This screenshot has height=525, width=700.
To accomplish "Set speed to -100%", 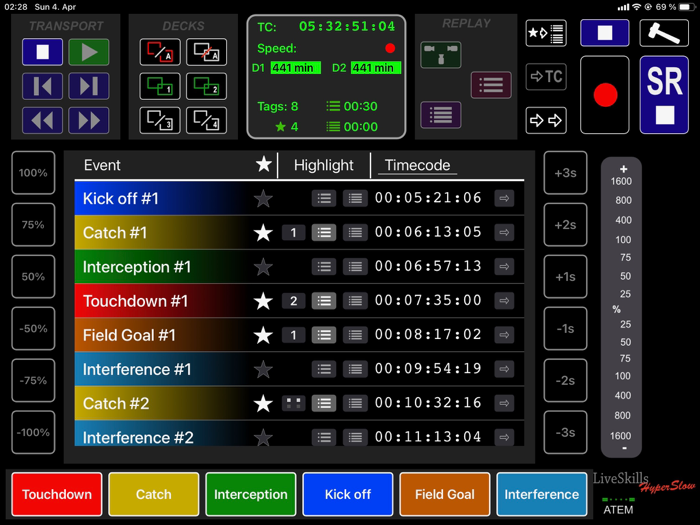I will (x=33, y=432).
